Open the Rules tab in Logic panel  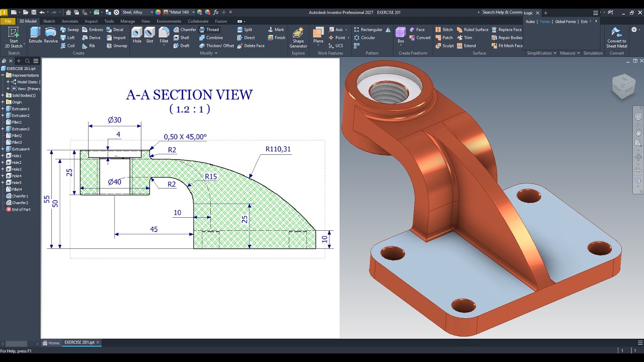pos(530,22)
